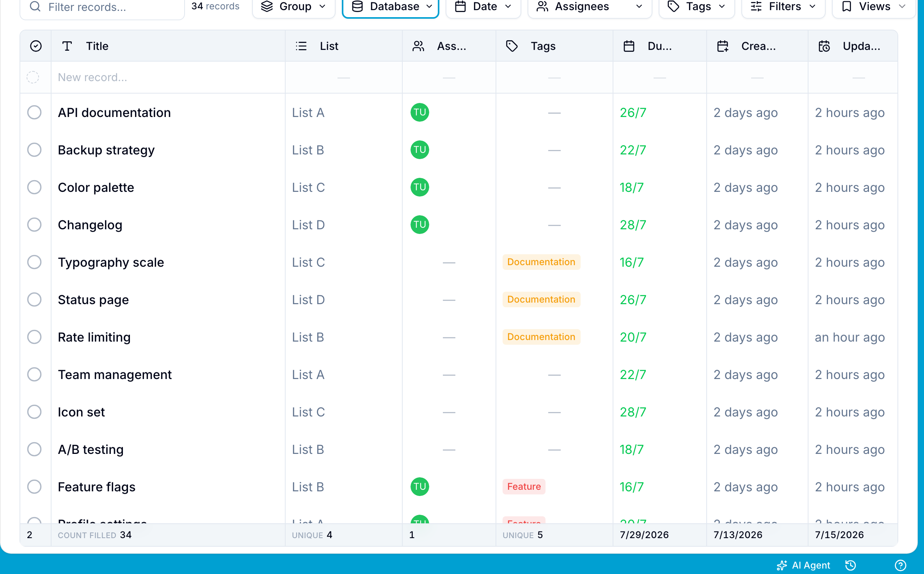Click the orange Documentation tag on Status page
Viewport: 924px width, 574px height.
click(x=541, y=299)
